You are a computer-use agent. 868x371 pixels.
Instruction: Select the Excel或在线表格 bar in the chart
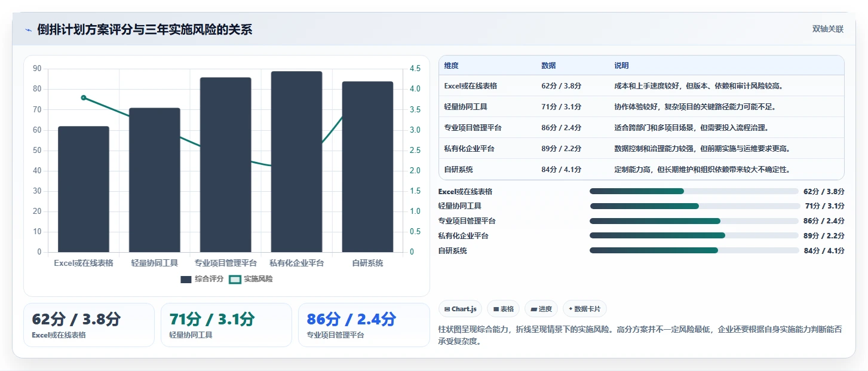pos(84,189)
